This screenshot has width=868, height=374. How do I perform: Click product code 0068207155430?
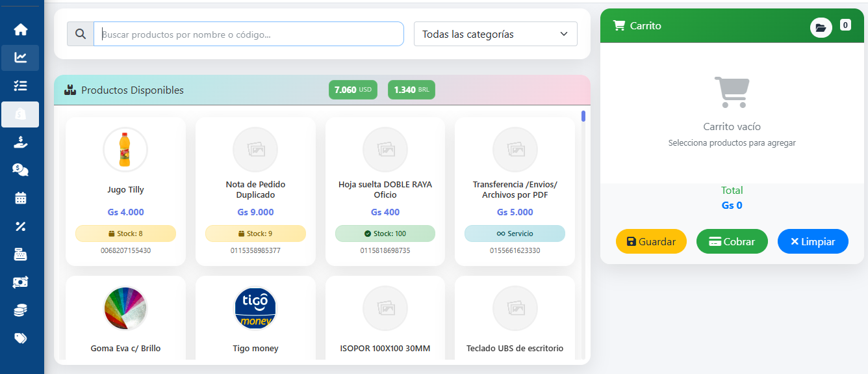(125, 250)
